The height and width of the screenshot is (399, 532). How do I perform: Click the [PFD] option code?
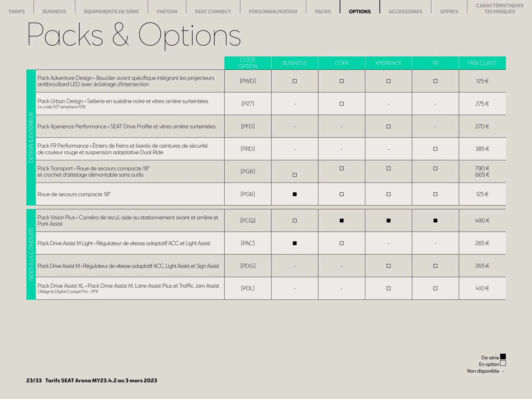tap(248, 126)
